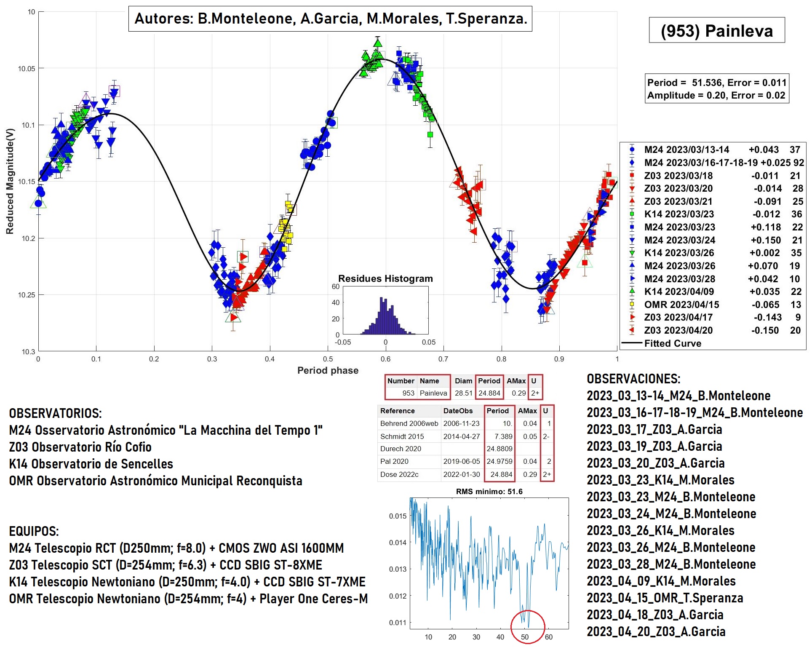The image size is (812, 650).
Task: Click the diameter value "28.51"
Action: pos(463,393)
